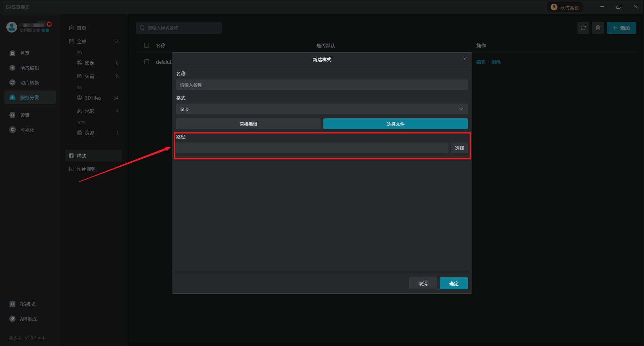Close the 新建样式 dialog
Viewport: 644px width, 346px height.
465,59
